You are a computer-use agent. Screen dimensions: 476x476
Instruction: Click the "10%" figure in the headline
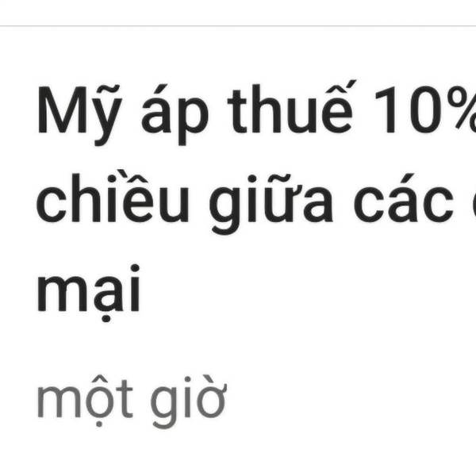(425, 109)
